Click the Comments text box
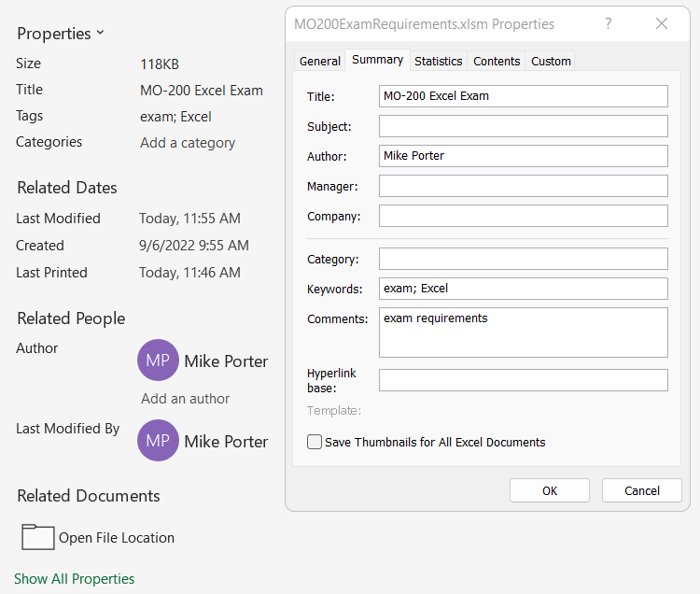700x594 pixels. pos(524,332)
